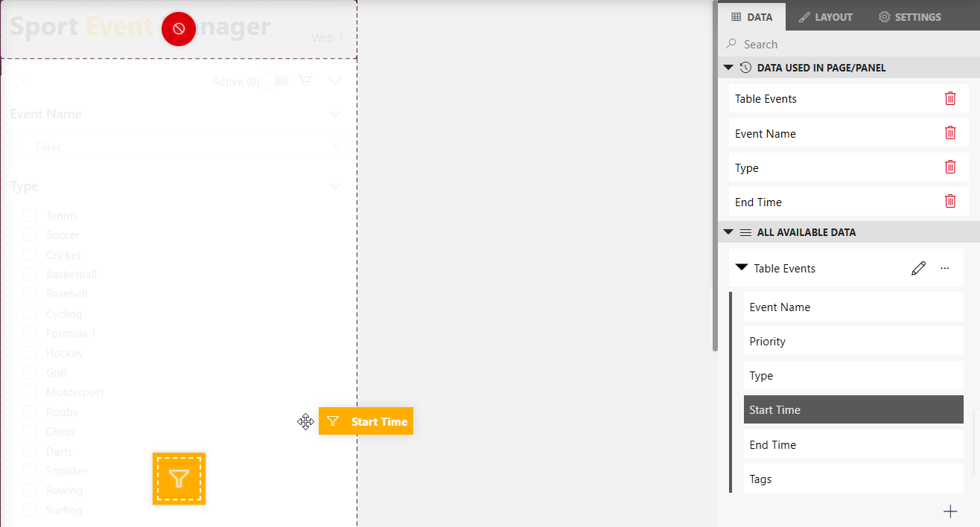Check the Rowing checkbox
Screen dimensions: 980x527
click(x=29, y=490)
